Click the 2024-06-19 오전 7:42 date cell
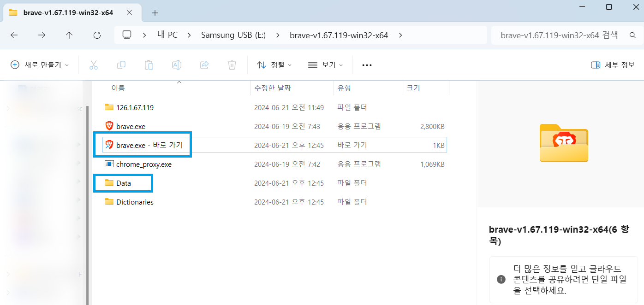 287,164
